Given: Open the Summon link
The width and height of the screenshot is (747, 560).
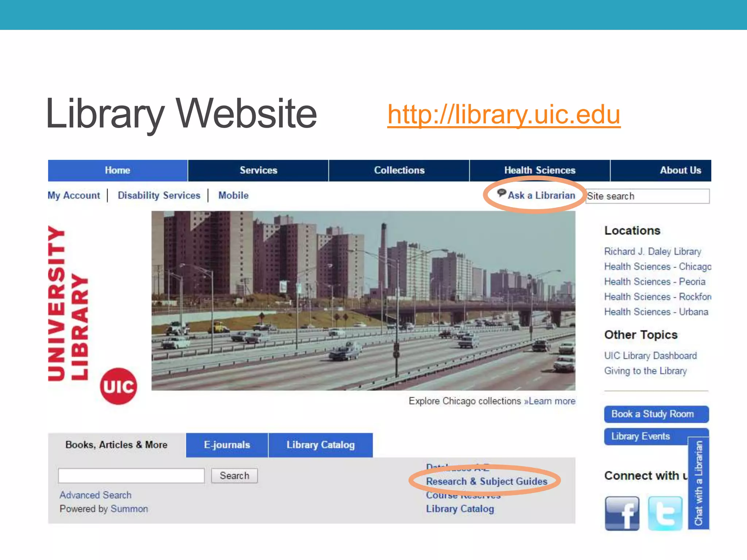Looking at the screenshot, I should [129, 509].
